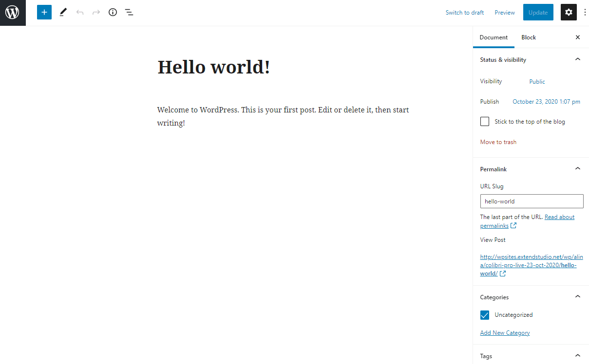Expand the Tags panel
The height and width of the screenshot is (364, 589).
[578, 356]
